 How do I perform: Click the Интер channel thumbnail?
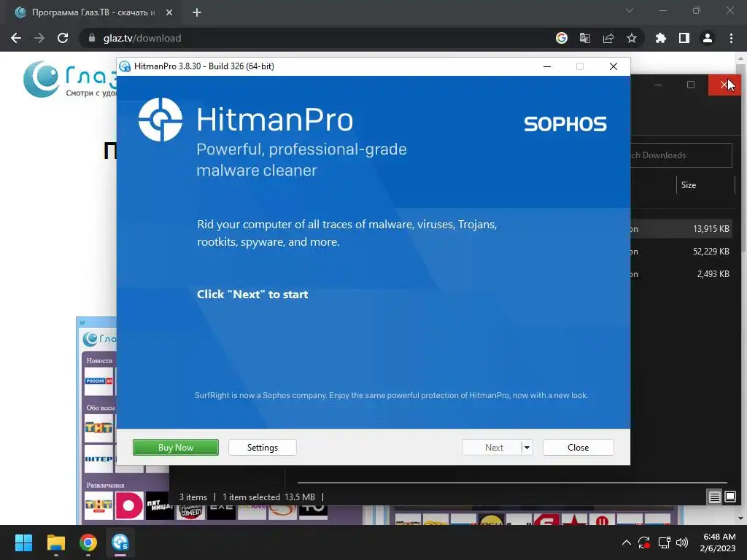click(x=99, y=459)
